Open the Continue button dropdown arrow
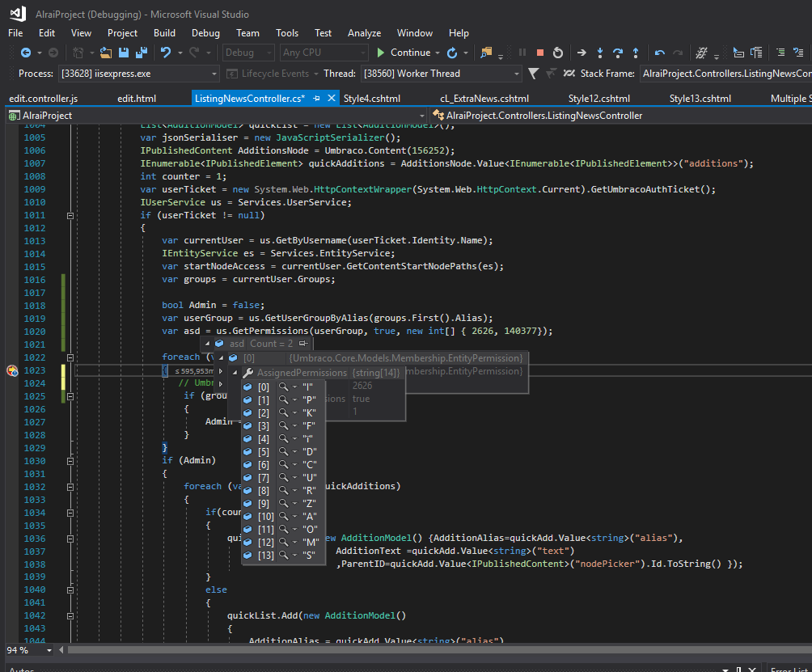The image size is (812, 672). 438,53
